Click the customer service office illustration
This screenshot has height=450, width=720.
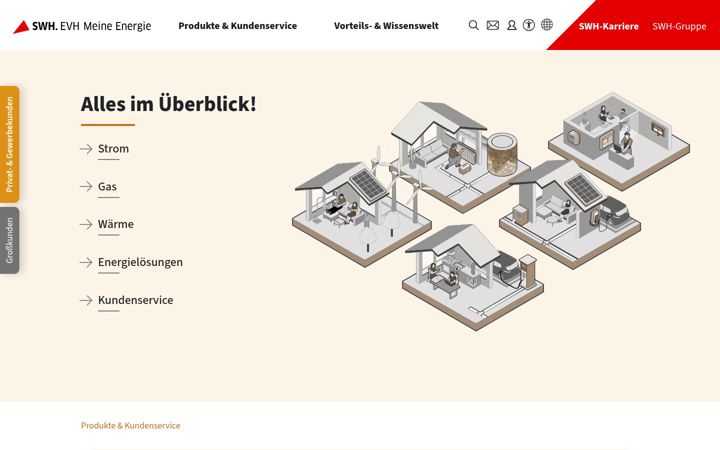619,141
